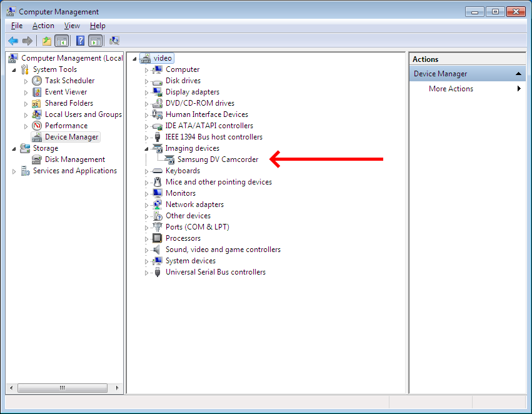Select the Task Scheduler label

[69, 81]
